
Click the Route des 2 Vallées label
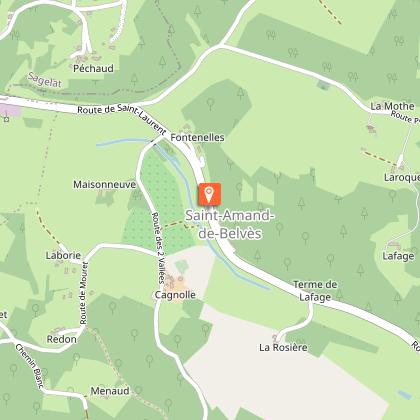158,248
